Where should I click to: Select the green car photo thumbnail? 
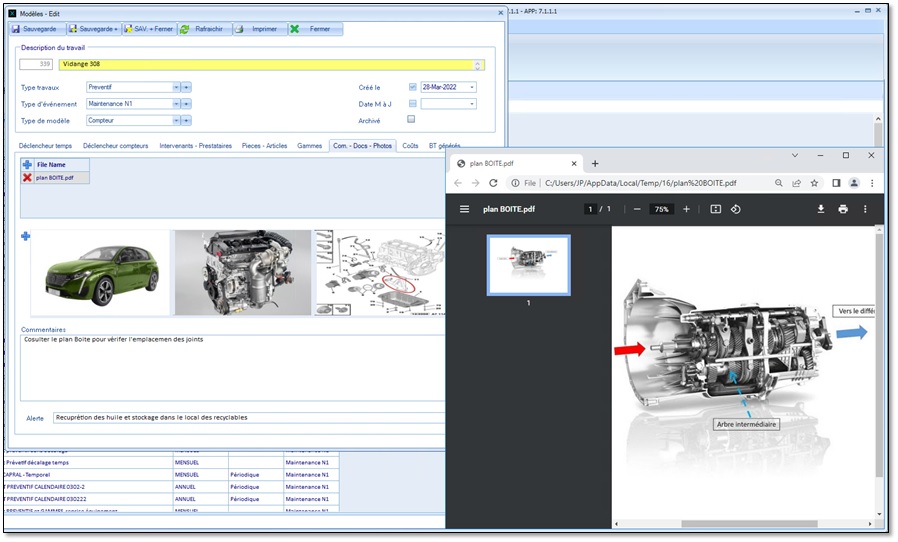click(102, 273)
